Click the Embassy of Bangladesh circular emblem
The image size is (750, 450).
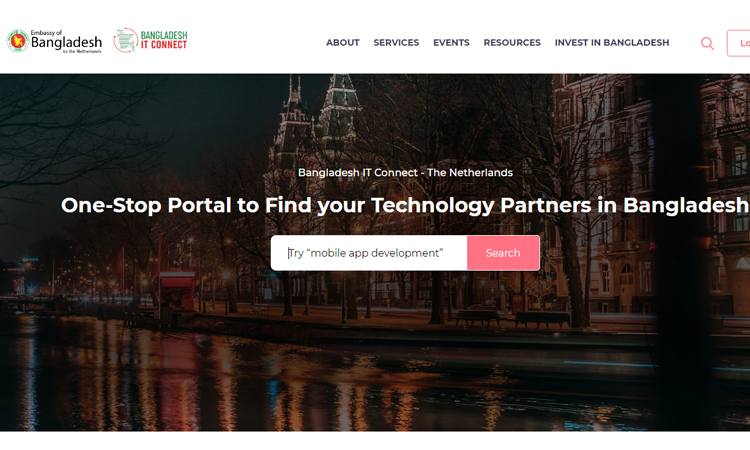[x=18, y=41]
